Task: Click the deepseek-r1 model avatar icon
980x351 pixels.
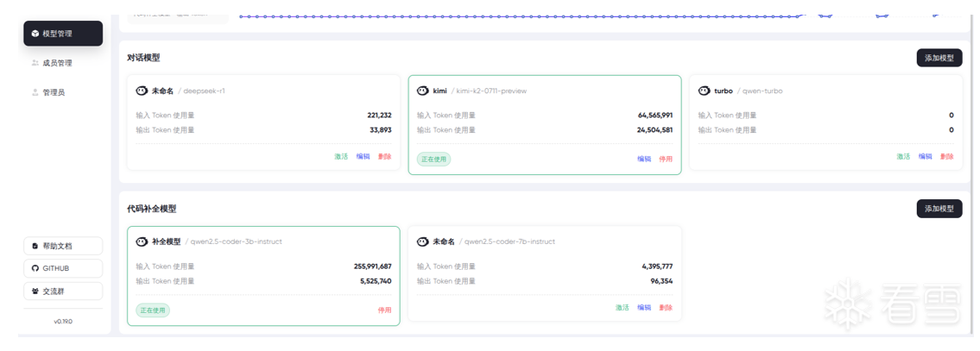Action: tap(142, 91)
